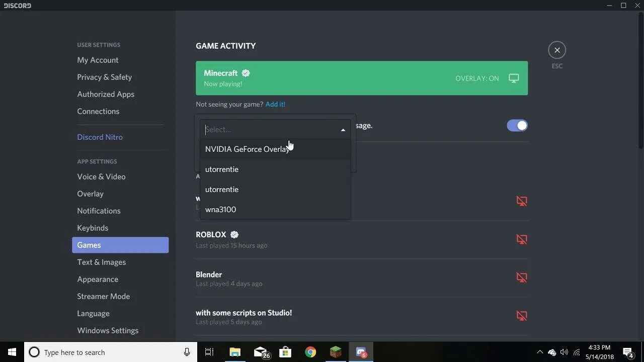Open the Action Center notifications icon
This screenshot has width=644, height=362.
628,352
